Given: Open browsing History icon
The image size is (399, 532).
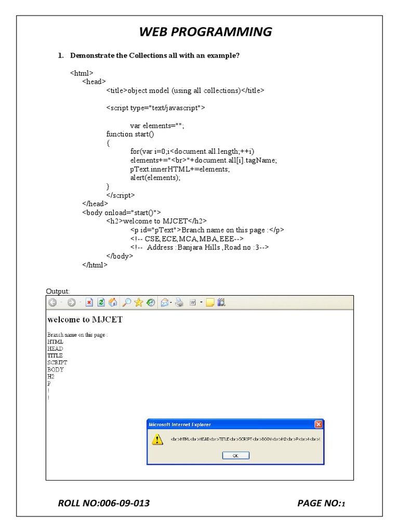Looking at the screenshot, I should 151,302.
